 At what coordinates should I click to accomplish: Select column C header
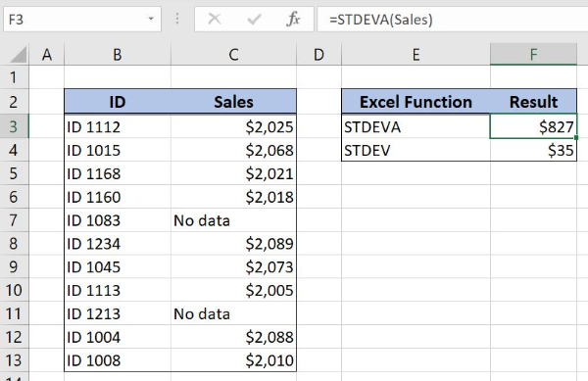(x=233, y=55)
